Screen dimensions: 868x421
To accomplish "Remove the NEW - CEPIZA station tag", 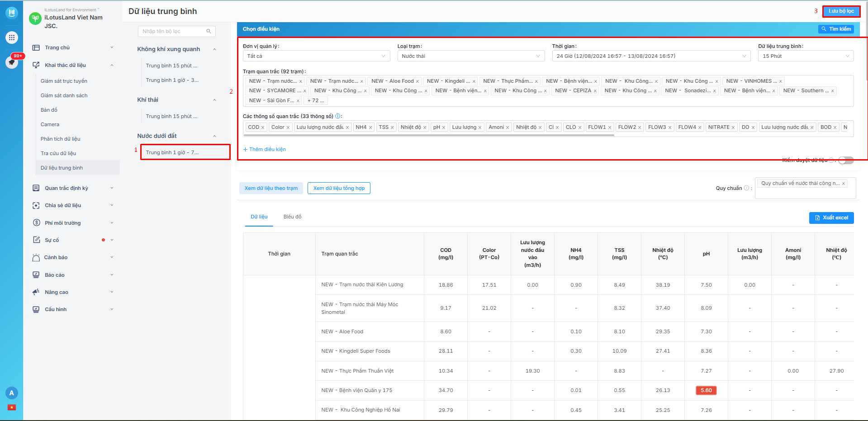I will 595,91.
